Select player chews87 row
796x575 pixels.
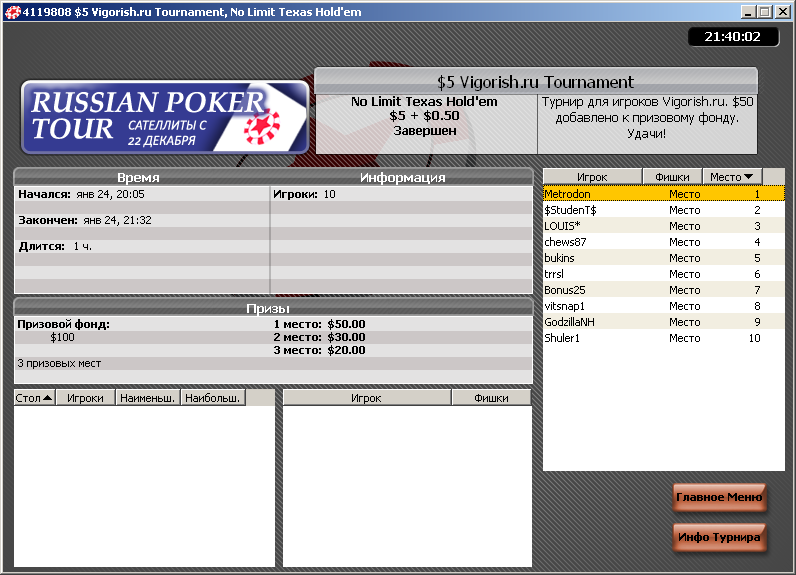664,242
